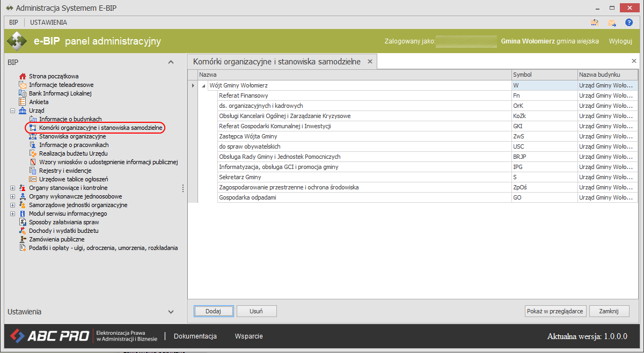Click the USC symbol cell

tap(544, 146)
